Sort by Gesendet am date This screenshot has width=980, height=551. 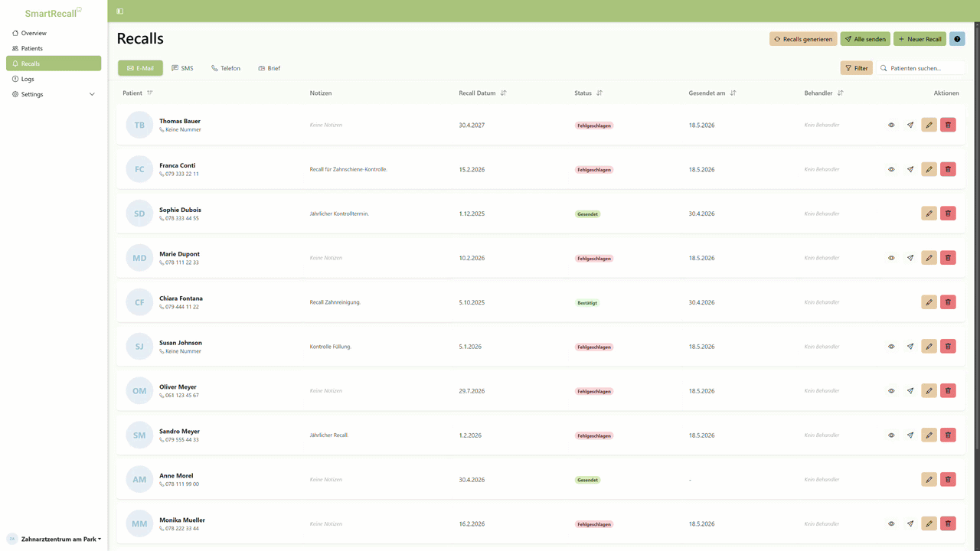point(733,93)
